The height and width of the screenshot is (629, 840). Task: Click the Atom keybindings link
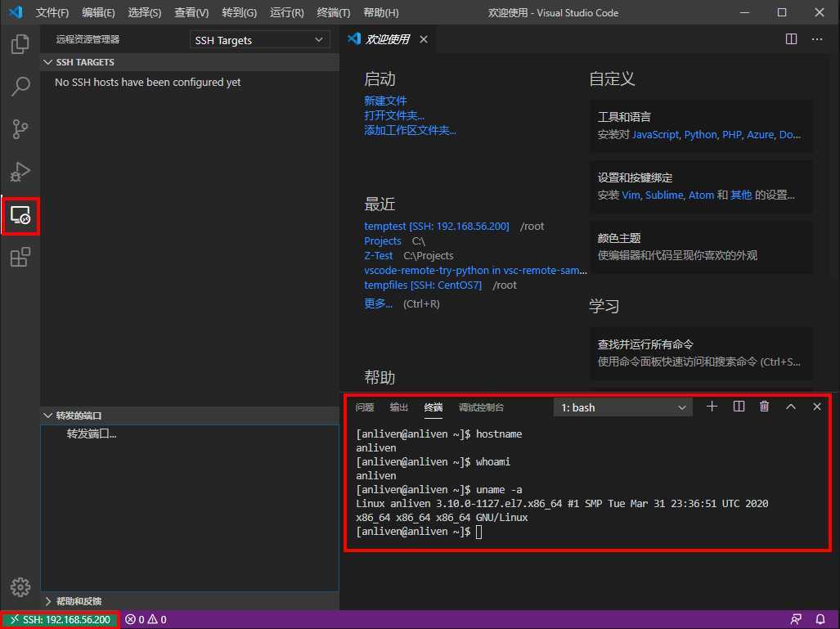coord(701,195)
